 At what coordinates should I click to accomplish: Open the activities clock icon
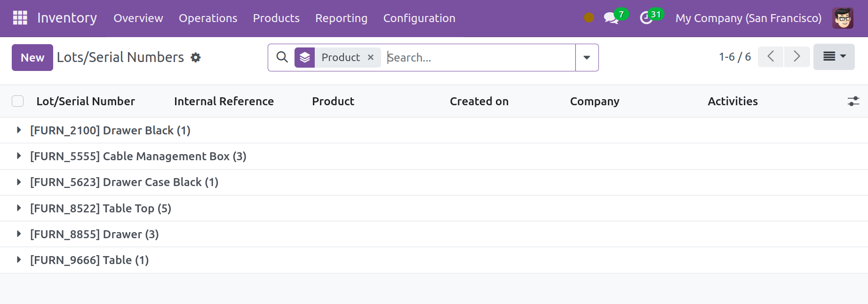(646, 18)
